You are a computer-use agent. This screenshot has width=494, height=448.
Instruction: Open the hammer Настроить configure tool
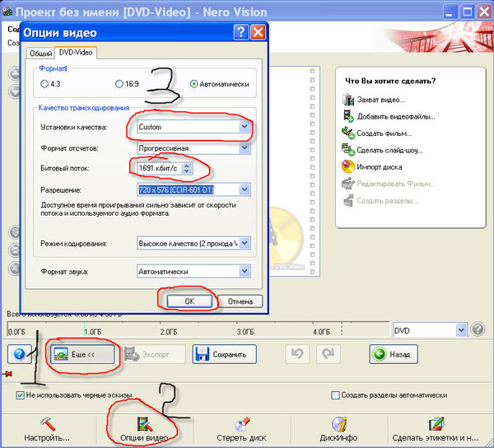[x=47, y=430]
